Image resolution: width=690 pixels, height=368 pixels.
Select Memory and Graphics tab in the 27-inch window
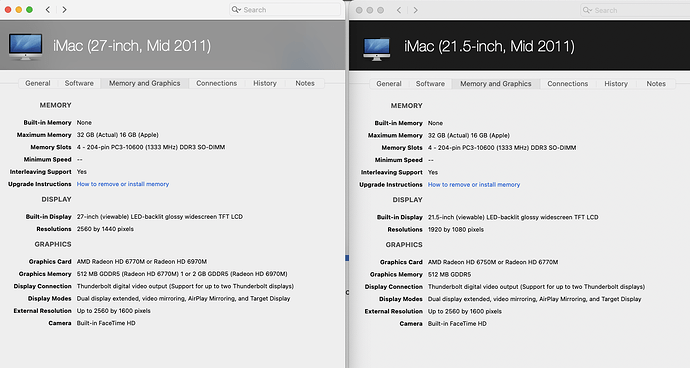click(x=145, y=83)
